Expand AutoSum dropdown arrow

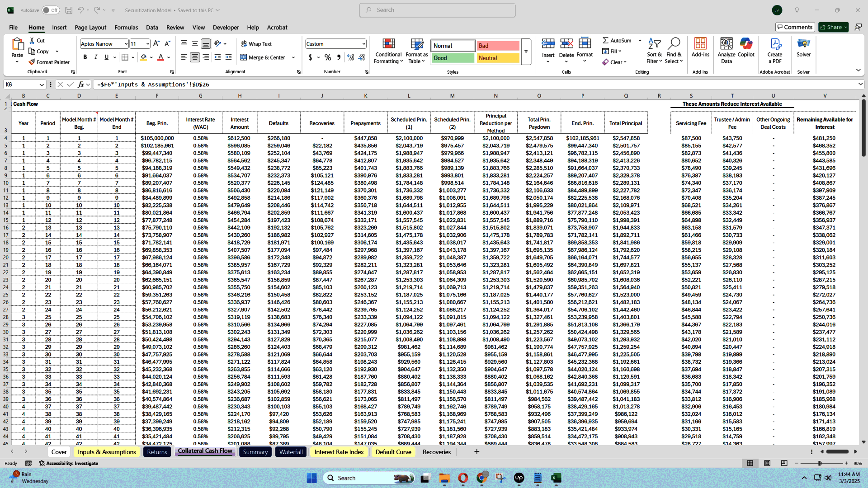click(x=640, y=40)
